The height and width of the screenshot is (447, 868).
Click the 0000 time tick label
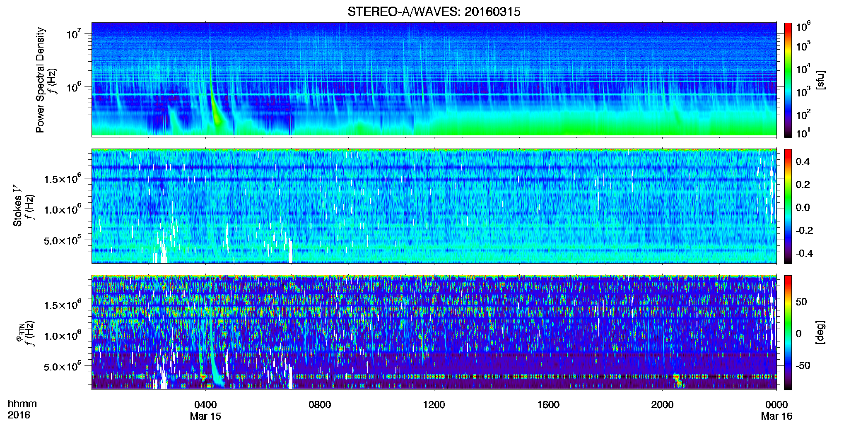click(x=776, y=404)
